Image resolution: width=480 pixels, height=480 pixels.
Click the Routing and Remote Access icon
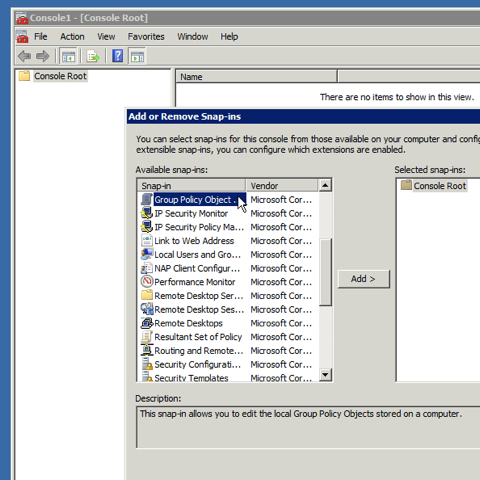coord(146,350)
